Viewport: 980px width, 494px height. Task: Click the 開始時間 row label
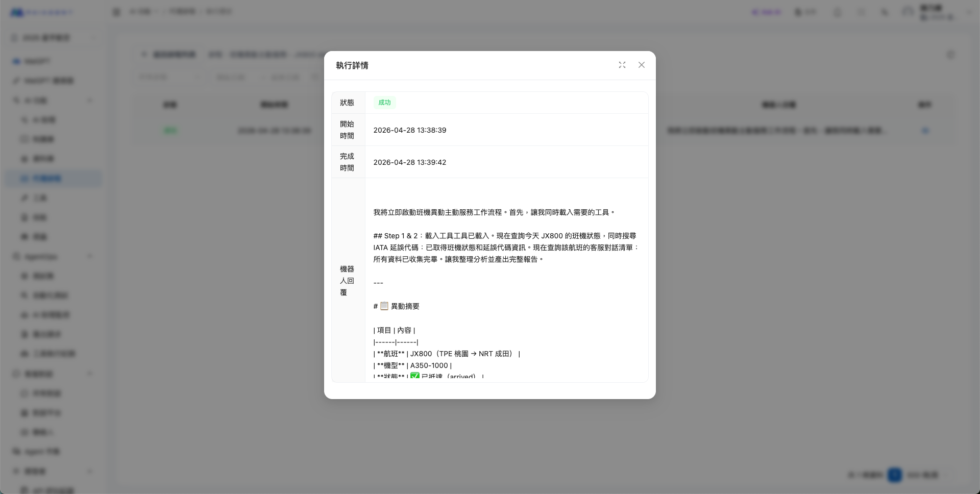(x=347, y=130)
